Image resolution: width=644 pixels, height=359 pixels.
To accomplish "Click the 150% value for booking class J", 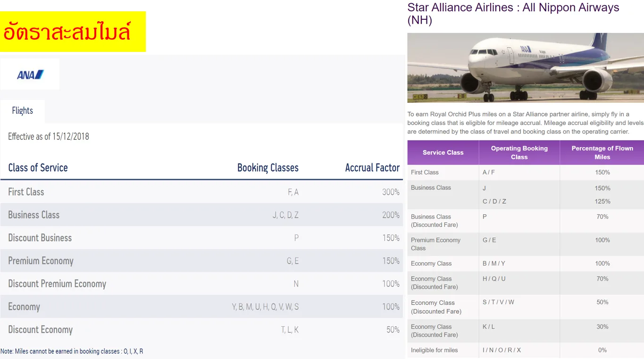I will 602,188.
